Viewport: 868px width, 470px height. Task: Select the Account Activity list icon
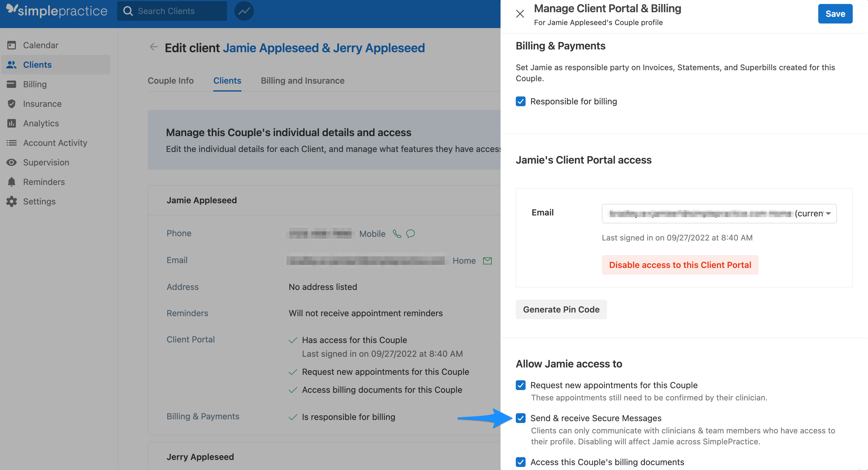pos(12,143)
